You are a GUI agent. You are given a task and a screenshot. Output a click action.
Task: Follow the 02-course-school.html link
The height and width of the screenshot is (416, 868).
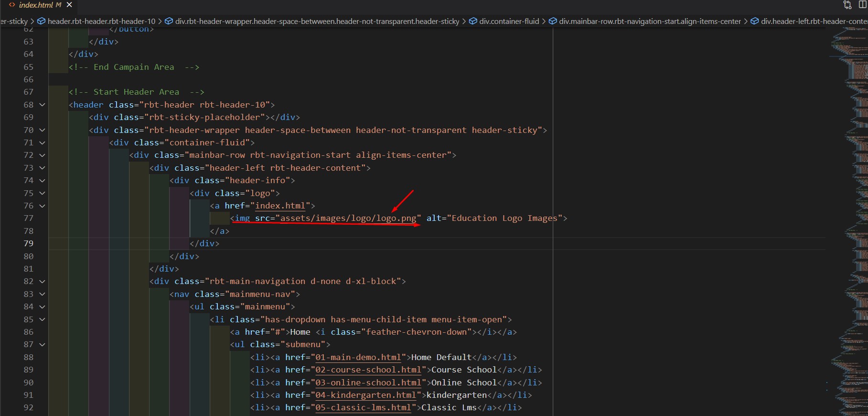tap(368, 370)
